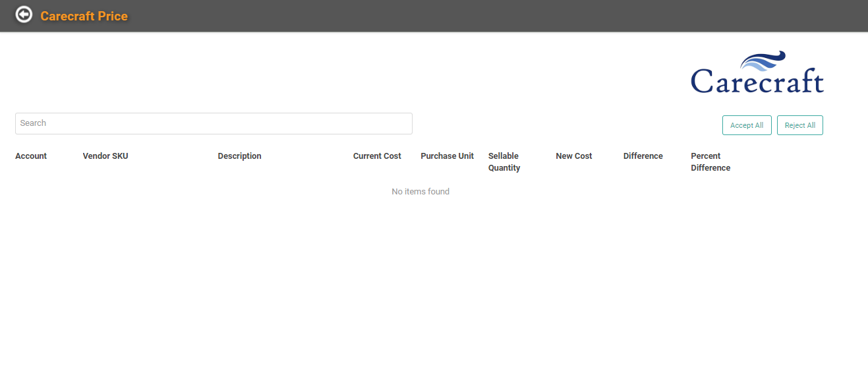868x375 pixels.
Task: Select the Current Cost column header
Action: point(377,156)
